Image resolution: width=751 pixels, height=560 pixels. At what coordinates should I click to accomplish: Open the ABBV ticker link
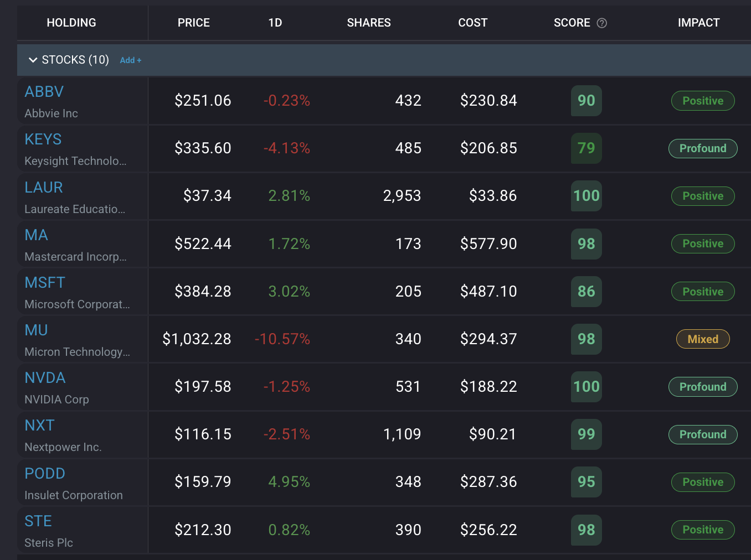44,92
